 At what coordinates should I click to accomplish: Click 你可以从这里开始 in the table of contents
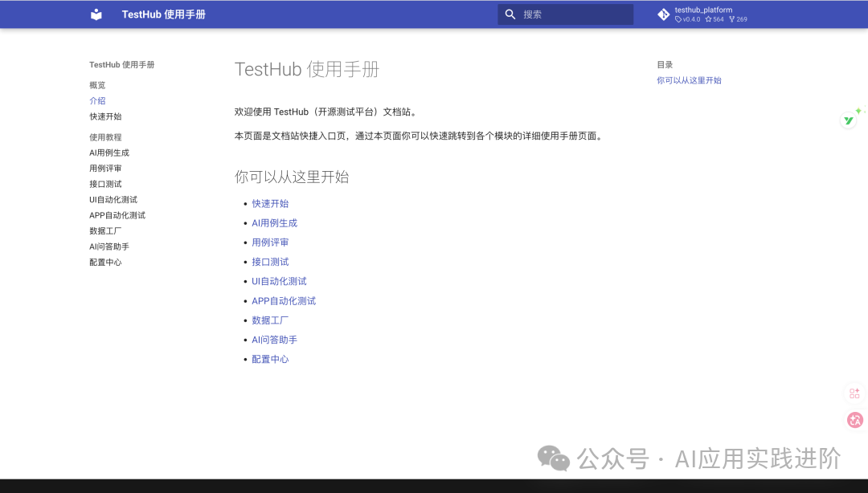pos(690,80)
